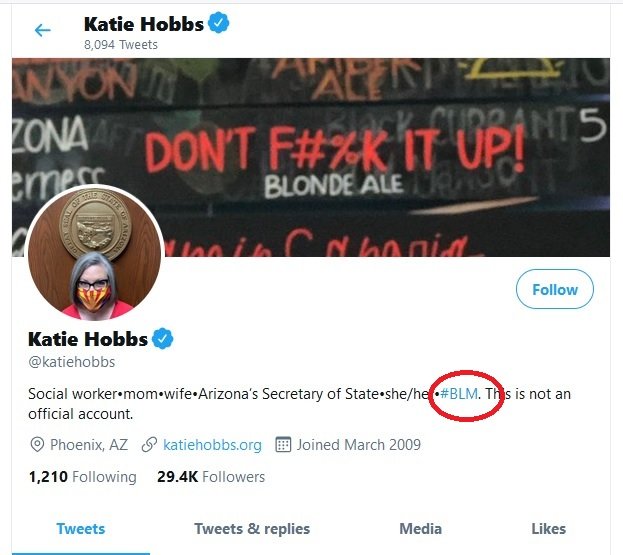Click the Joined March 2009 text

[359, 444]
